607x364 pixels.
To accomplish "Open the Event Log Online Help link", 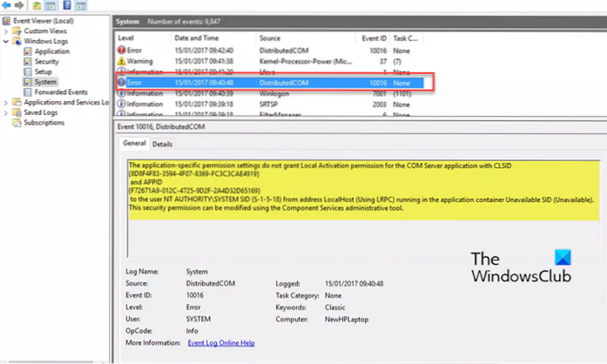I will (222, 342).
